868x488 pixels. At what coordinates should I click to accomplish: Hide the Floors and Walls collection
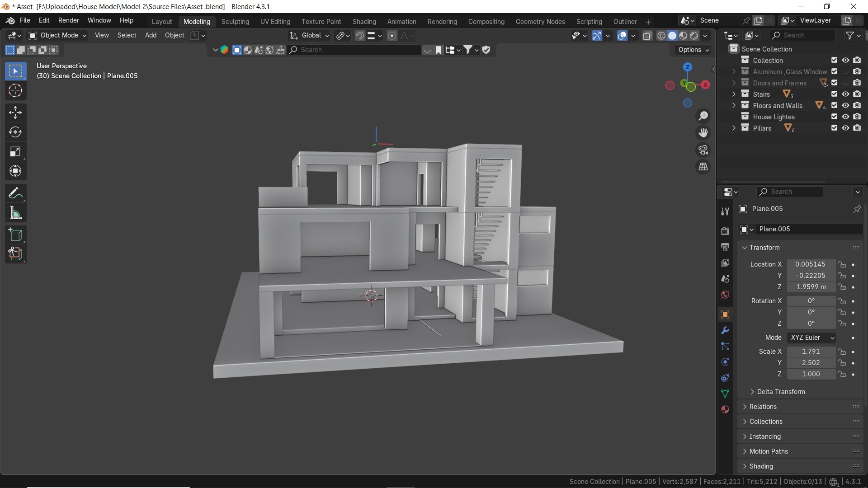(x=845, y=105)
